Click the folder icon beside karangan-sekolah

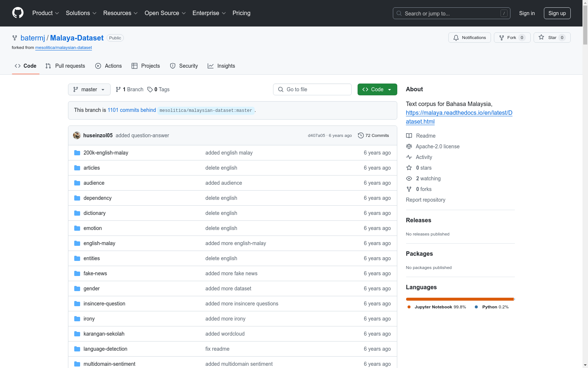click(77, 334)
